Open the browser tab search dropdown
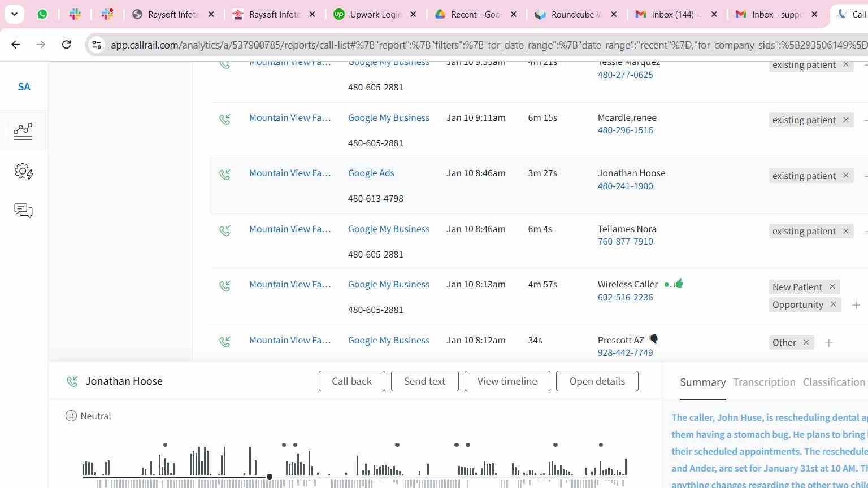Viewport: 868px width, 488px height. pyautogui.click(x=14, y=14)
